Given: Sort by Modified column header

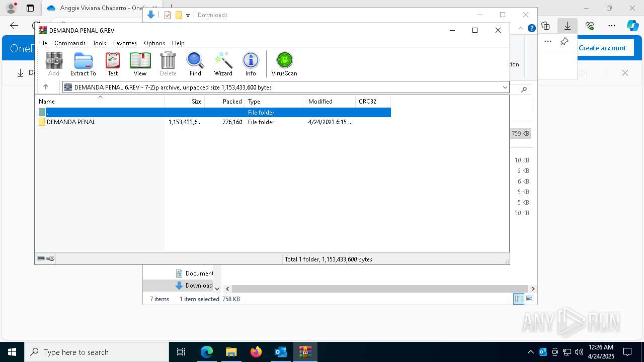Looking at the screenshot, I should (x=331, y=101).
